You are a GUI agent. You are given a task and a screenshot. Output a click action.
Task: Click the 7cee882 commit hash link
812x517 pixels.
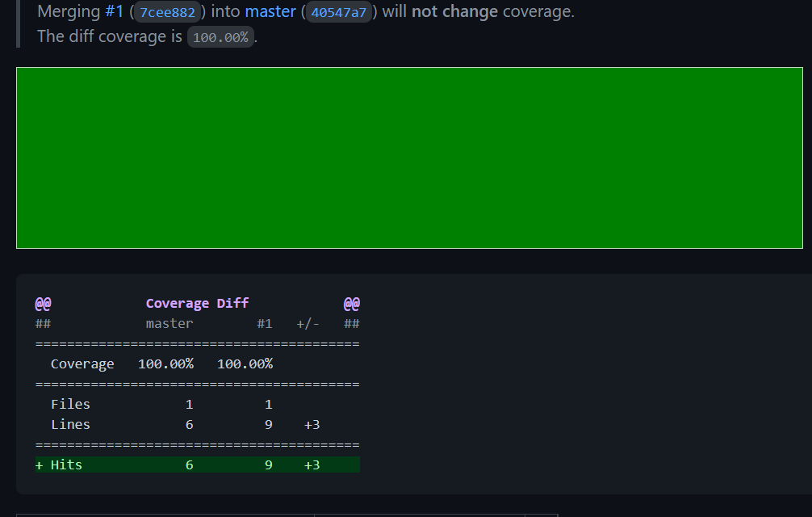click(170, 13)
